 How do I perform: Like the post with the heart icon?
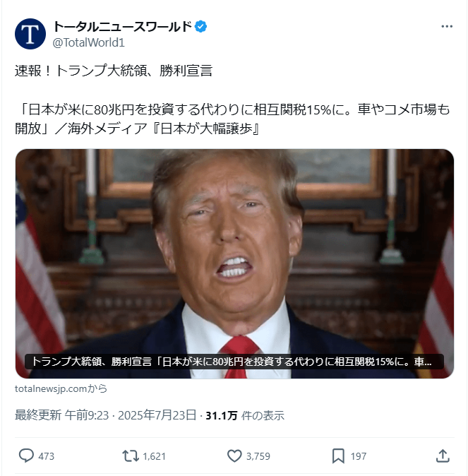point(234,456)
